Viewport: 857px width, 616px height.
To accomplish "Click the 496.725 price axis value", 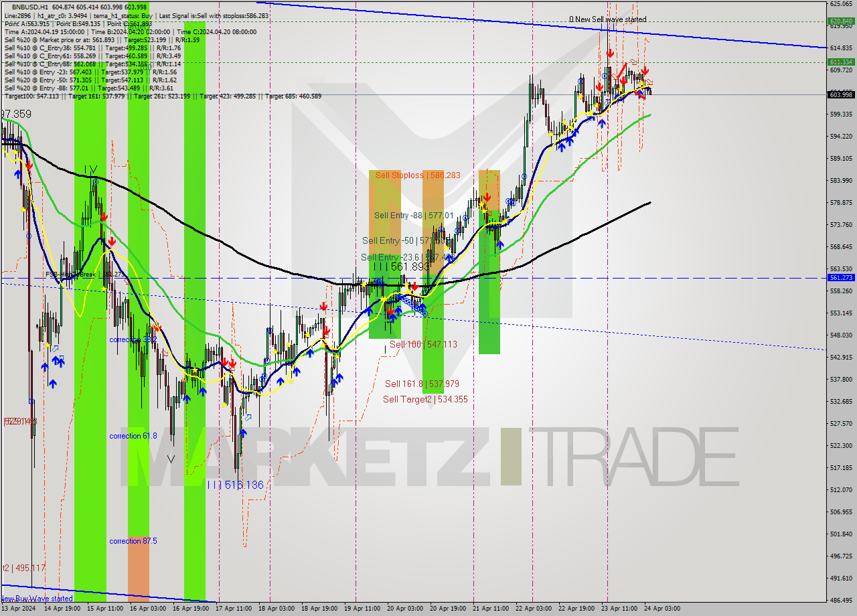I will point(841,556).
